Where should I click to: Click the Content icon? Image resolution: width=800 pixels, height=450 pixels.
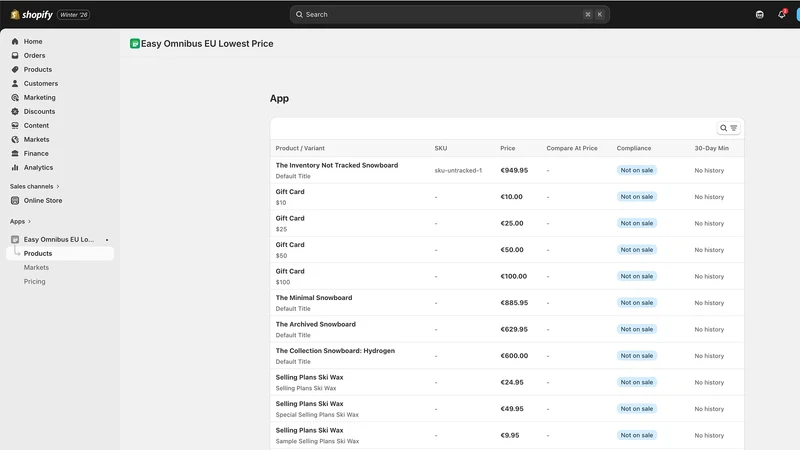click(15, 126)
